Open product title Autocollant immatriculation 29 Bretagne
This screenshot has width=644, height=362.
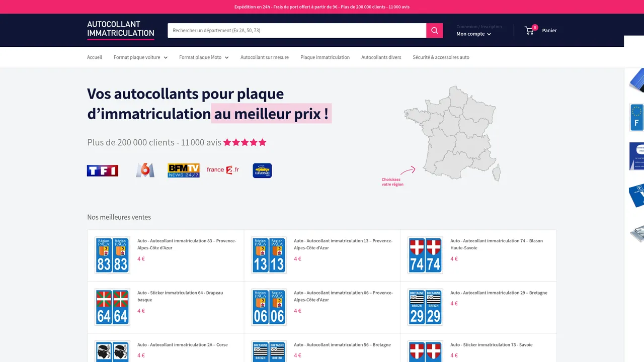click(x=499, y=293)
